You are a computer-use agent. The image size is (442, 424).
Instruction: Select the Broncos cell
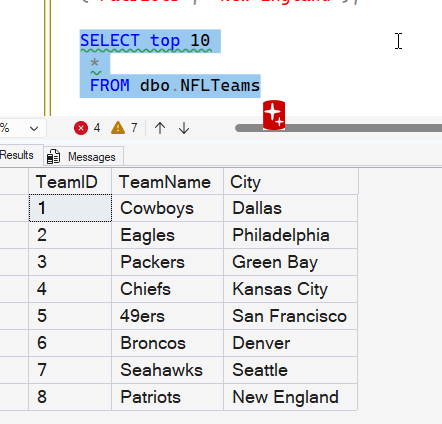click(x=167, y=343)
